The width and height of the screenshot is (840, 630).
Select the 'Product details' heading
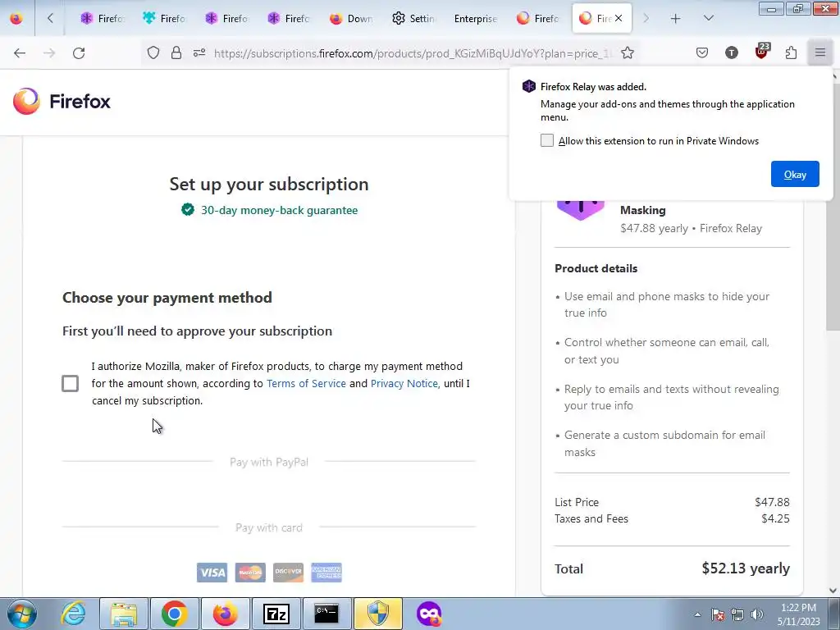(596, 268)
